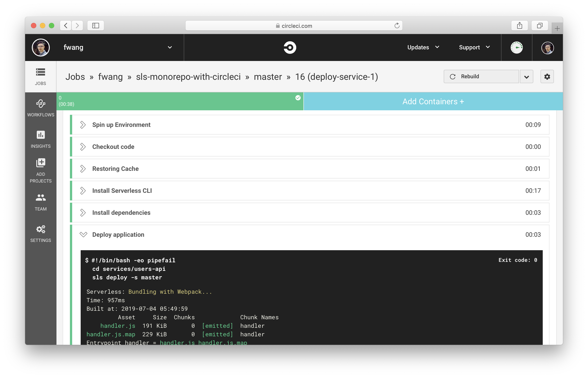Click the circleci.com address bar
Image resolution: width=588 pixels, height=378 pixels.
294,26
